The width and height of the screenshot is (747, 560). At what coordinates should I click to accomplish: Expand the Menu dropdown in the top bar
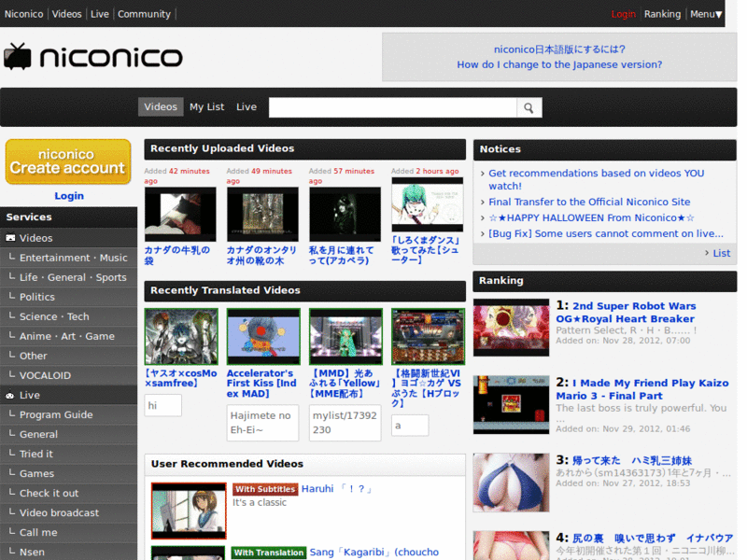click(706, 14)
